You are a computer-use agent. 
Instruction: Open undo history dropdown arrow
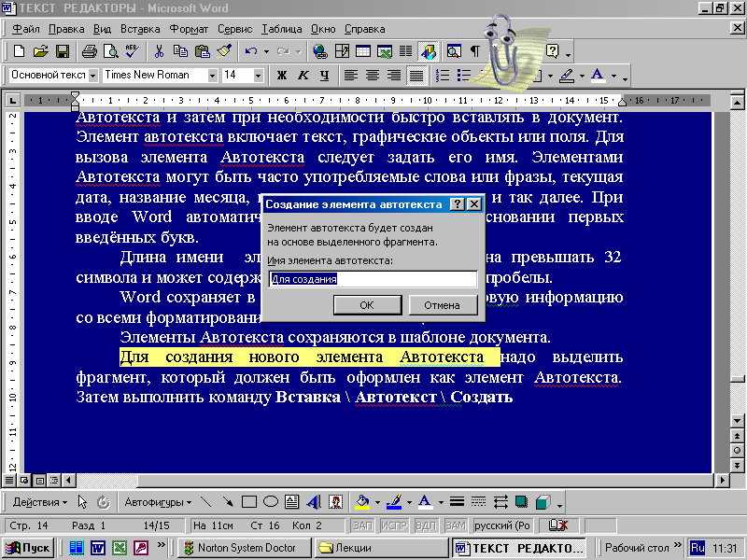[x=266, y=51]
